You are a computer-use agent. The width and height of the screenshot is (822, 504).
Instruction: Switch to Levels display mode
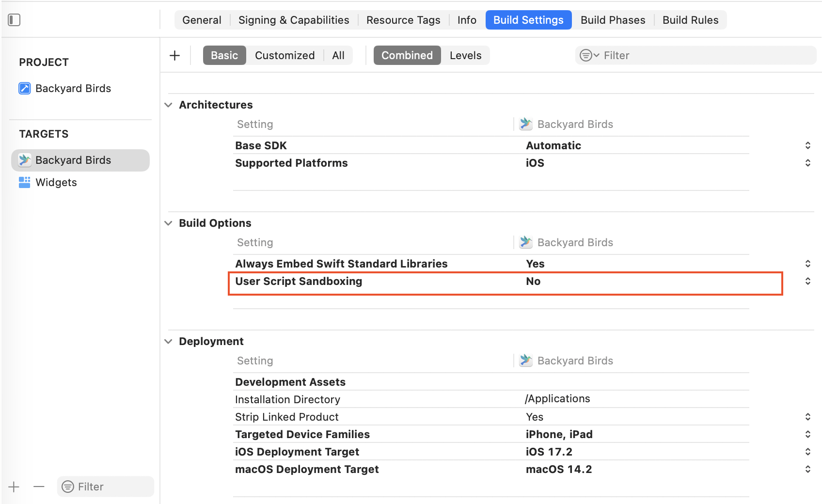click(x=465, y=56)
